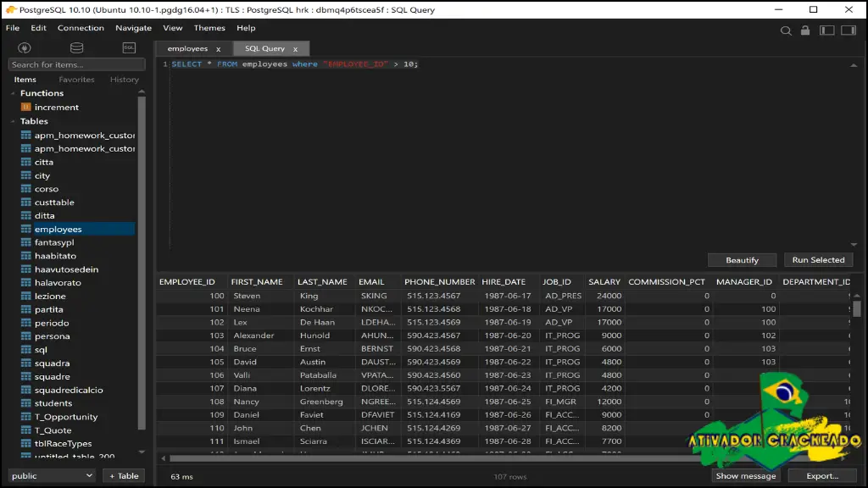Viewport: 868px width, 488px height.
Task: Click the sidebar tables list scrollbar
Action: pos(142,263)
